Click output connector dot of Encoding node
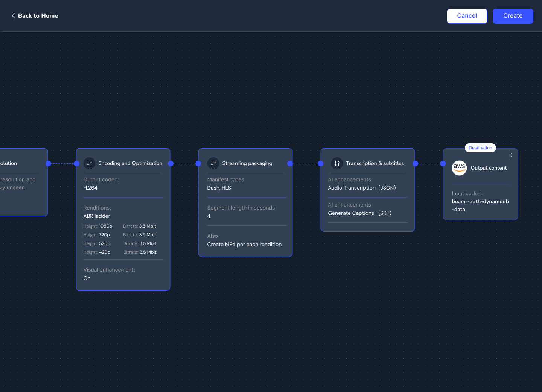This screenshot has width=542, height=392. pyautogui.click(x=171, y=163)
